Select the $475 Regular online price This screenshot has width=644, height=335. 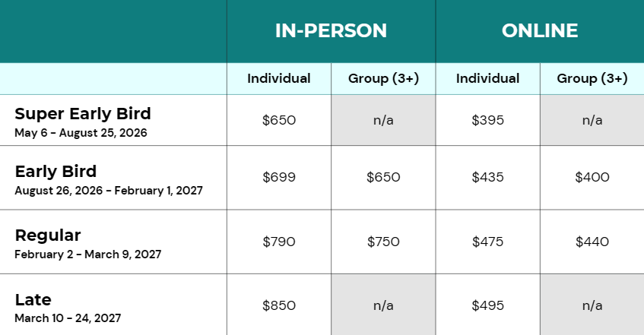488,242
